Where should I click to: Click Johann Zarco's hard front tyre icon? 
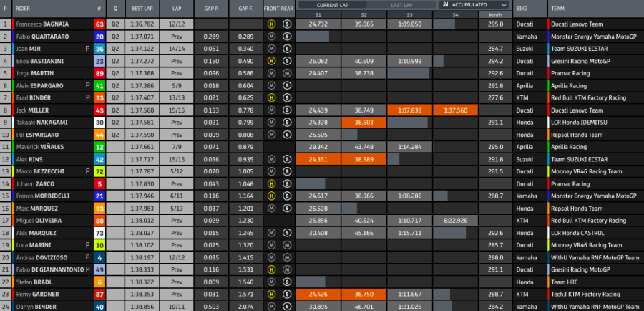pos(271,183)
